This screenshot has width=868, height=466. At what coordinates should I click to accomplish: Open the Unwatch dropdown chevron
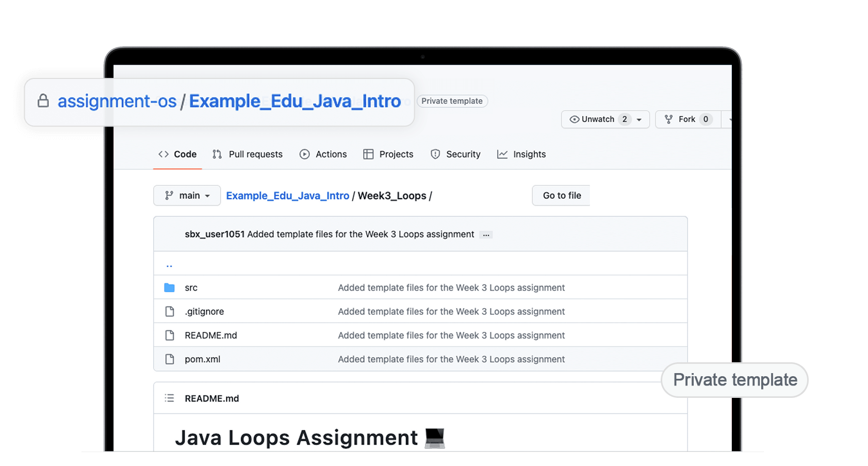point(639,119)
